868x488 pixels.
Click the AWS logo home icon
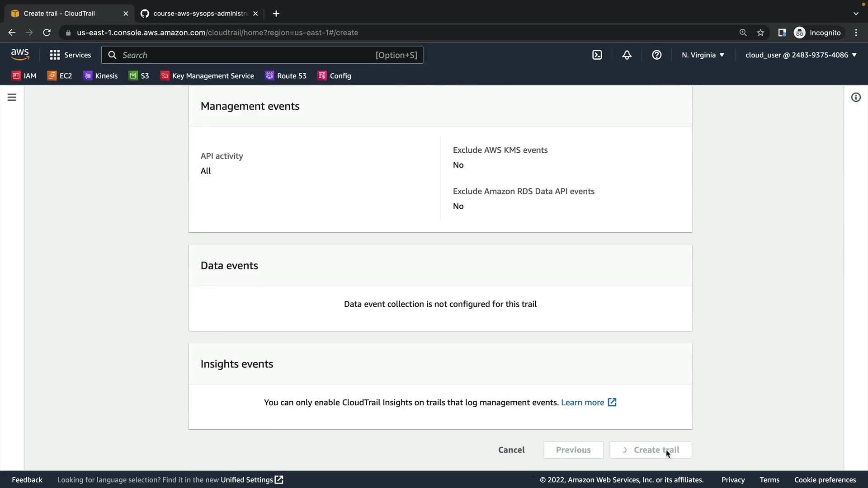(20, 55)
